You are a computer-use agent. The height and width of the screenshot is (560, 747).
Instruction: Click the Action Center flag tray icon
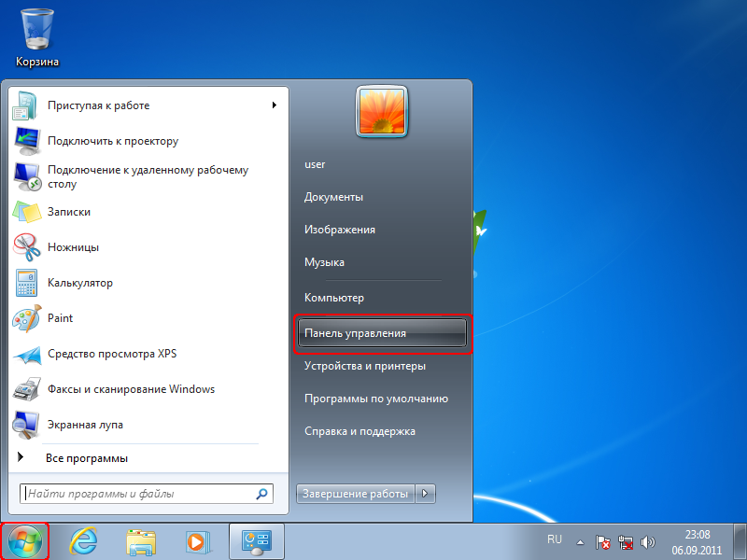(x=602, y=542)
